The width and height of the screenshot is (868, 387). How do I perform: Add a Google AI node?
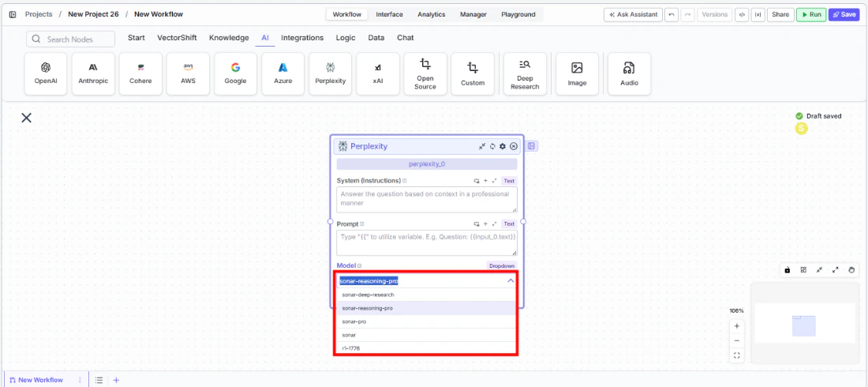pos(235,73)
